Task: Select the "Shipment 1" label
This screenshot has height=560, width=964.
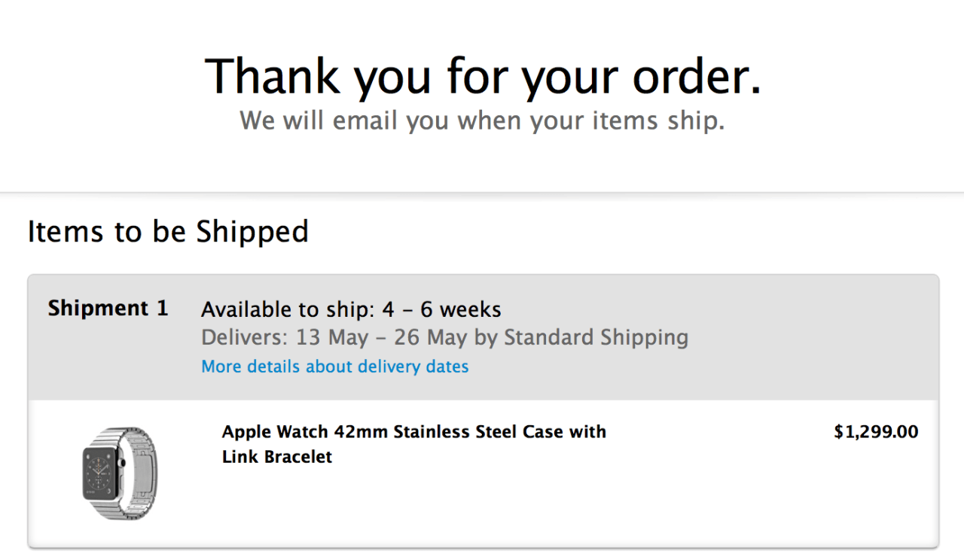Action: tap(108, 309)
